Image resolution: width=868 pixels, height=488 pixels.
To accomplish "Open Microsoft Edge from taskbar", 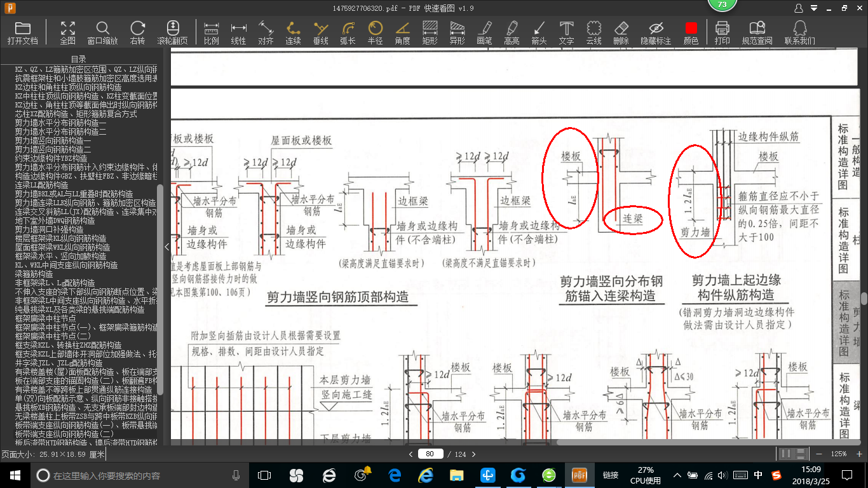I will pyautogui.click(x=394, y=475).
